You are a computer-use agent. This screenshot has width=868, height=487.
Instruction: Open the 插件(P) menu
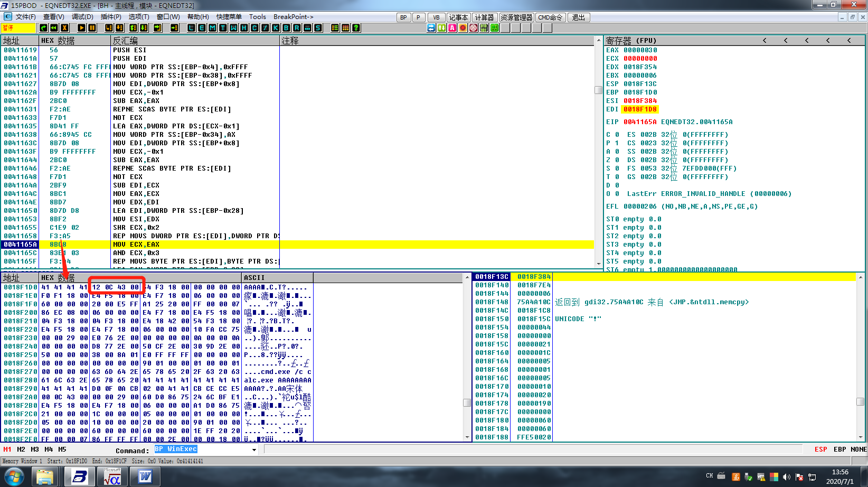click(111, 17)
